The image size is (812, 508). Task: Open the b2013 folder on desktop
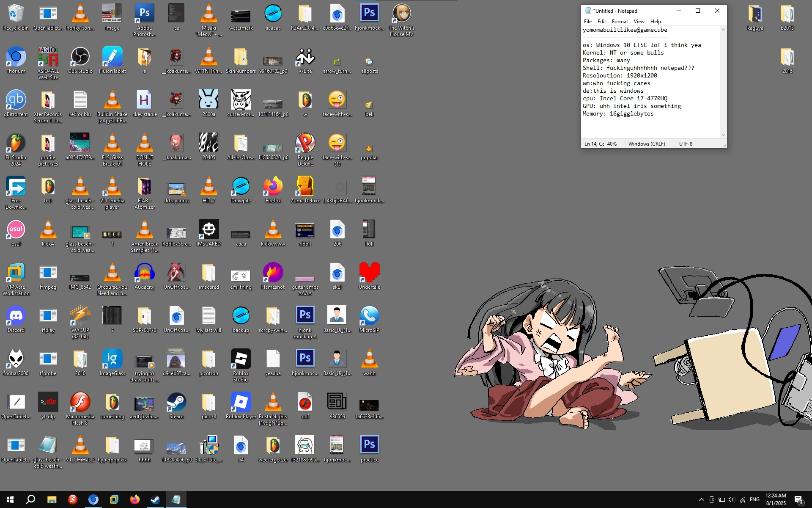(787, 17)
